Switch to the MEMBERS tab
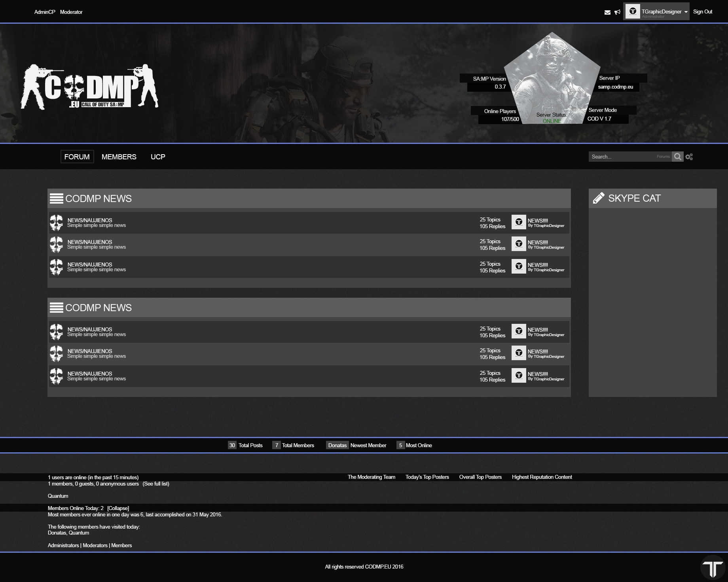Screen dimensions: 728x582 click(x=119, y=157)
